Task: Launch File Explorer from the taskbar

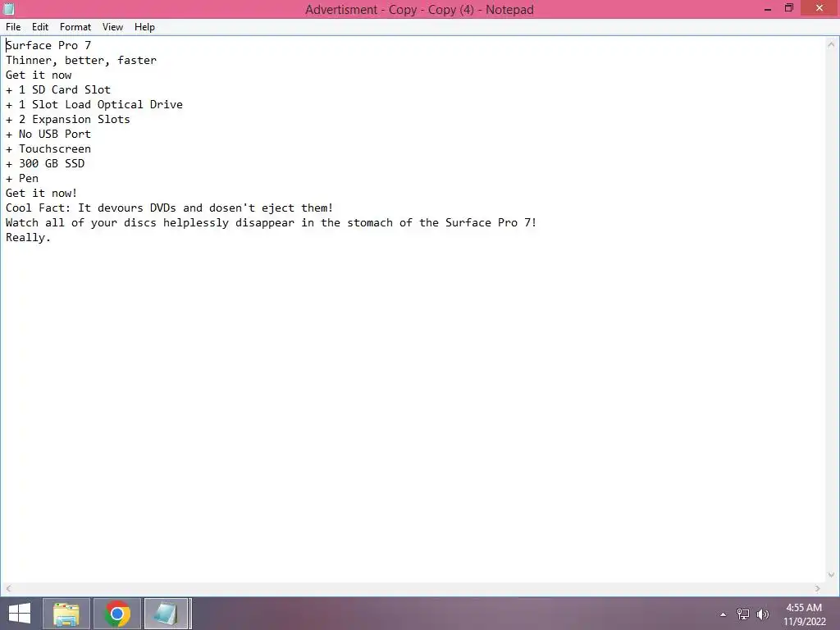Action: 66,614
